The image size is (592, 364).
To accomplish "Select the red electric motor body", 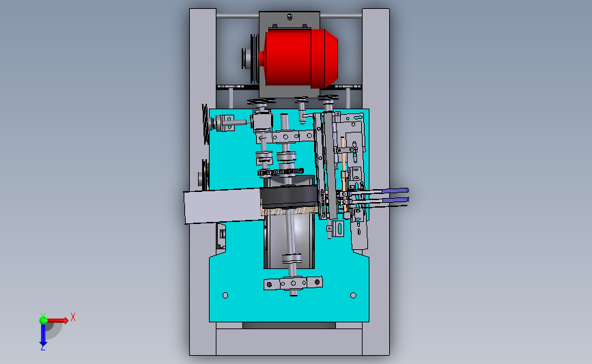I will 300,57.
